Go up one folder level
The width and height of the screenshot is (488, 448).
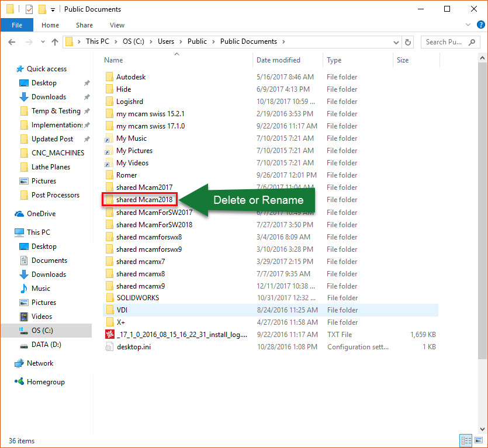tap(55, 42)
